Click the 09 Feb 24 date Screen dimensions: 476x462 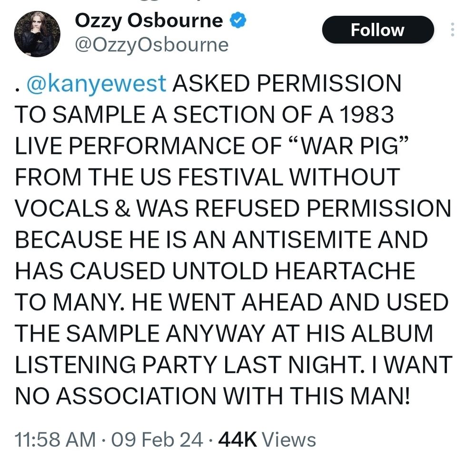point(157,440)
